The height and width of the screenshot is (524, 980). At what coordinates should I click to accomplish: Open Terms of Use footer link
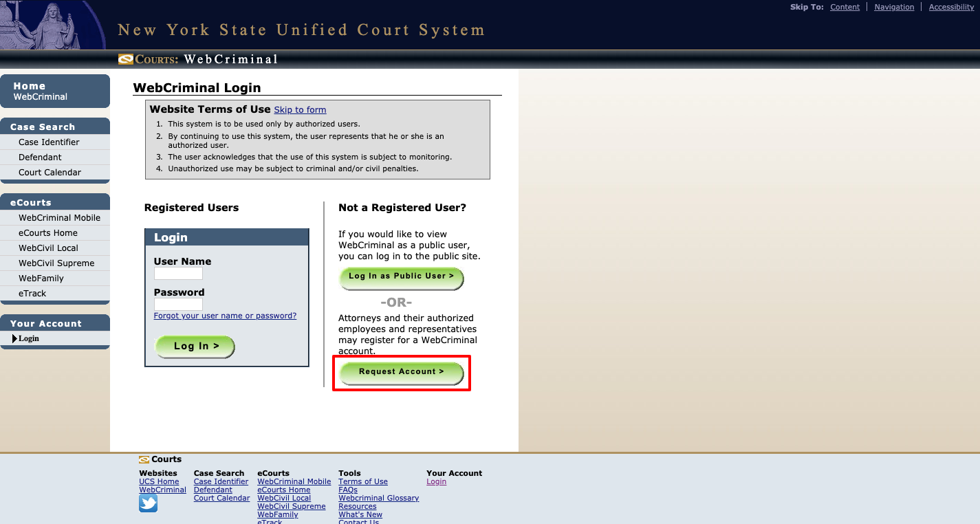[363, 482]
